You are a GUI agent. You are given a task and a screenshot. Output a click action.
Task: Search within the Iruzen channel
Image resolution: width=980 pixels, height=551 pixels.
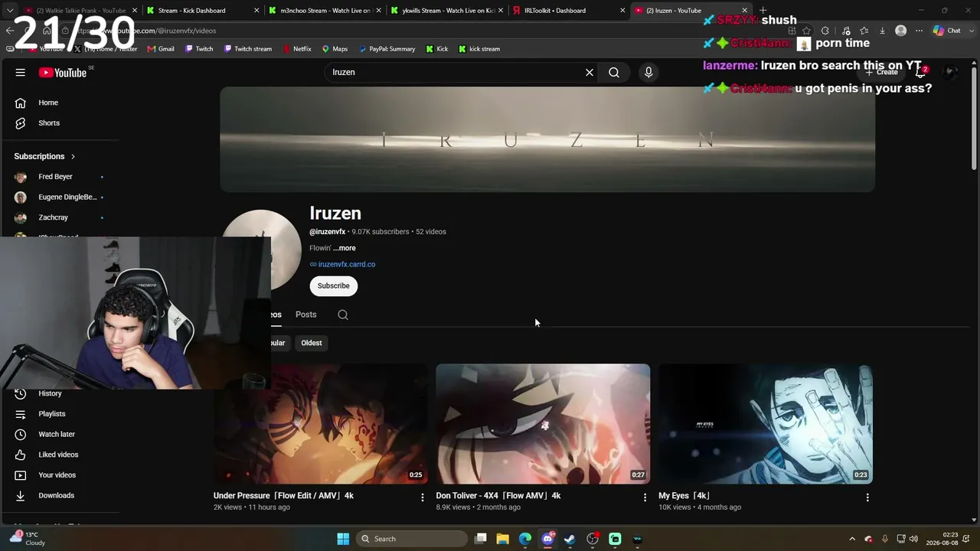click(343, 315)
